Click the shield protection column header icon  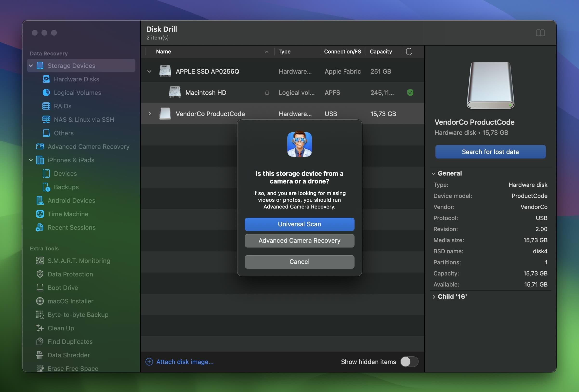click(x=409, y=52)
